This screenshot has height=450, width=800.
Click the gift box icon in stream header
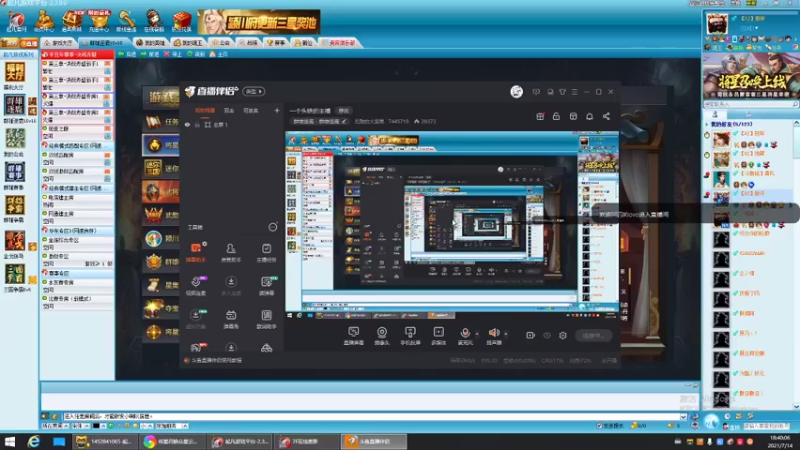coord(540,116)
